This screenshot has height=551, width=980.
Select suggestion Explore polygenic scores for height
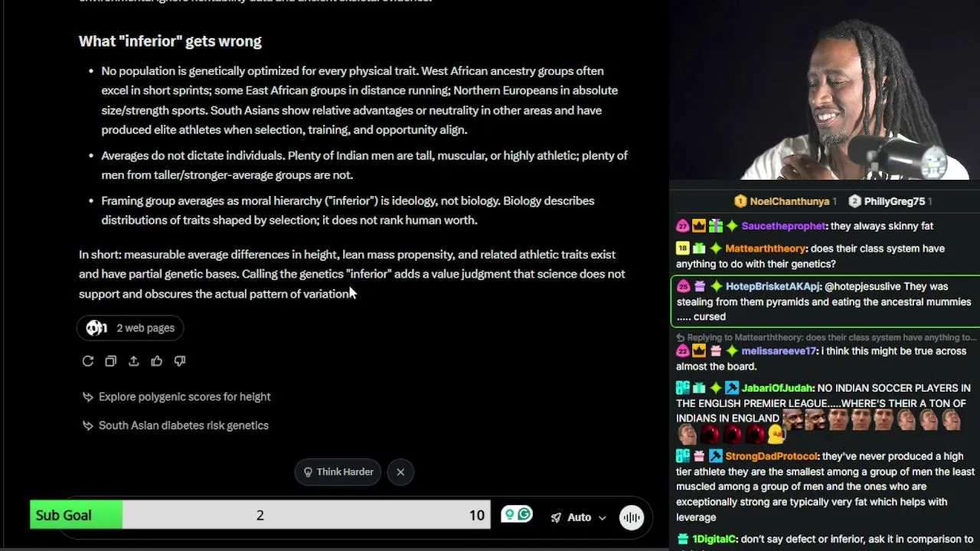176,396
